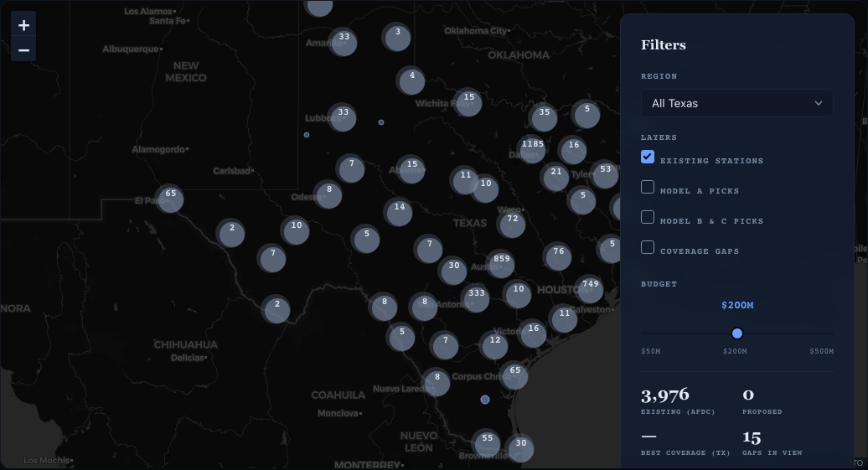Enable the Model B & C Picks layer
This screenshot has width=868, height=470.
point(648,217)
